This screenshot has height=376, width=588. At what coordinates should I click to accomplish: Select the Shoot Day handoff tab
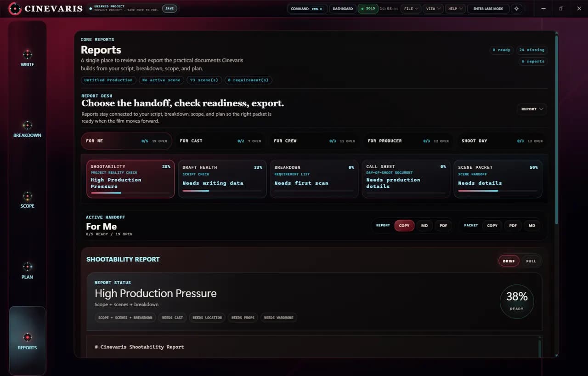[502, 141]
